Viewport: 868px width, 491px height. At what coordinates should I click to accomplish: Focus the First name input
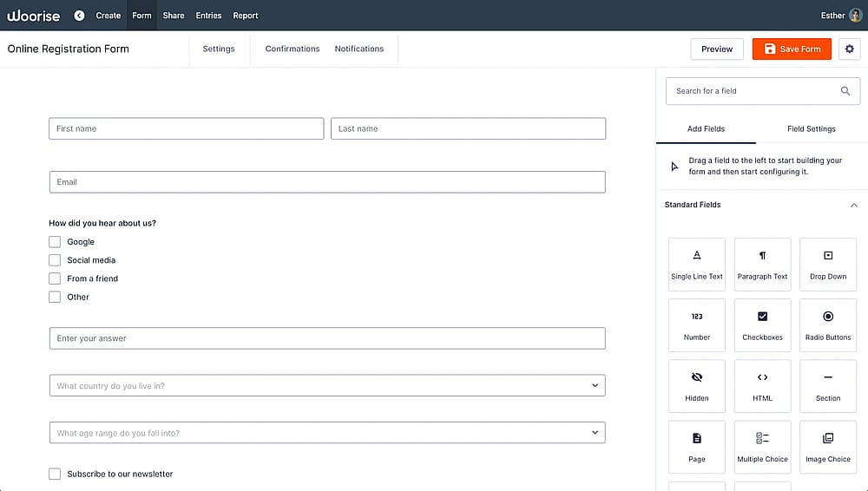click(186, 128)
